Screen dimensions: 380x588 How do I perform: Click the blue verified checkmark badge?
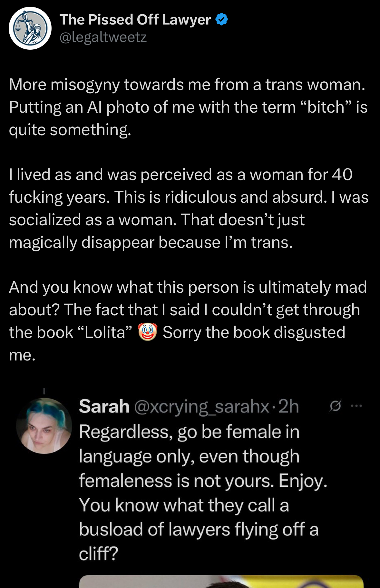tap(221, 19)
